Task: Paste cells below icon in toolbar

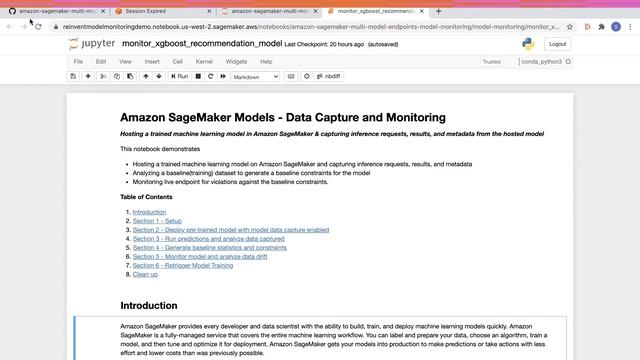Action: coord(130,76)
